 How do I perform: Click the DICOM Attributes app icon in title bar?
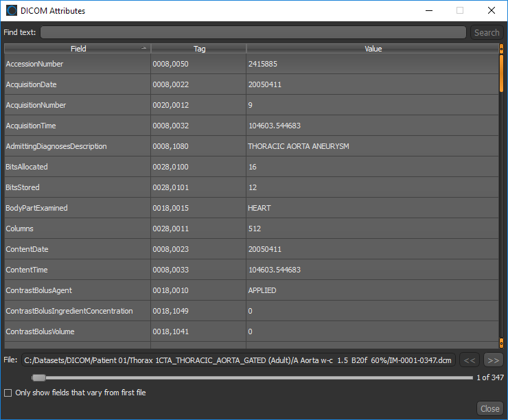pos(12,11)
